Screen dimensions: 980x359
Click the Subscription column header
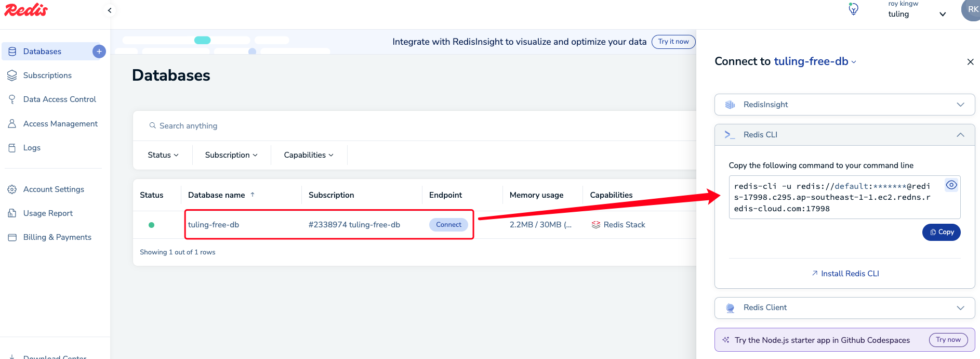tap(332, 195)
